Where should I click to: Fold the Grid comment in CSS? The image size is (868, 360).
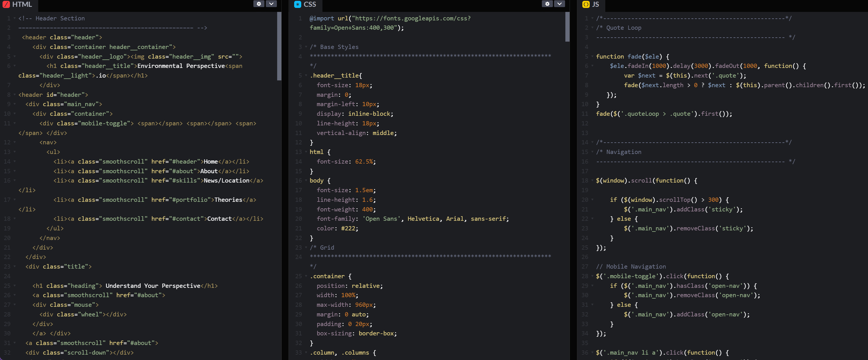(x=306, y=248)
